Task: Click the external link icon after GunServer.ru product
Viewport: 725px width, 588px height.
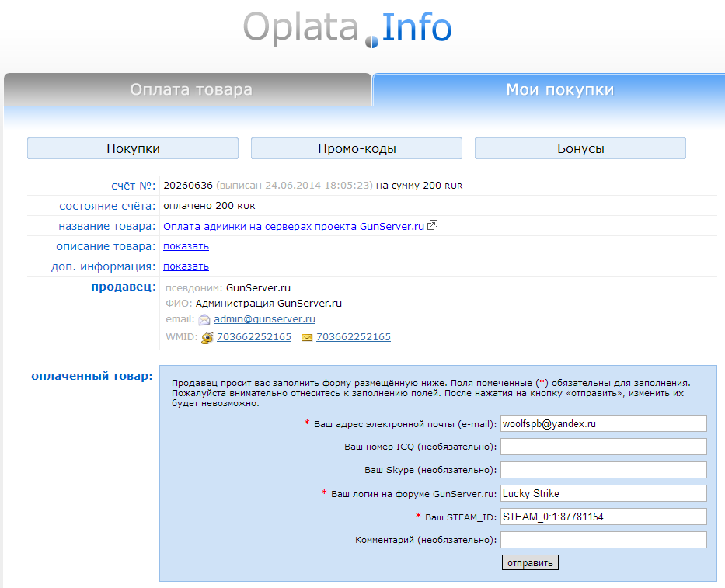Action: pyautogui.click(x=433, y=226)
